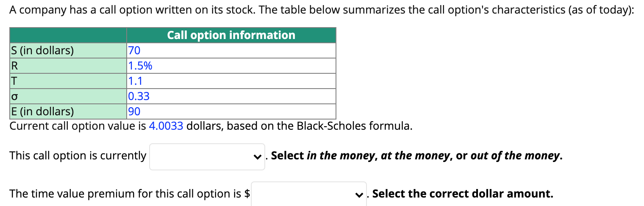This screenshot has width=644, height=206.
Task: Open the time value premium dollar dropdown
Action: [308, 195]
